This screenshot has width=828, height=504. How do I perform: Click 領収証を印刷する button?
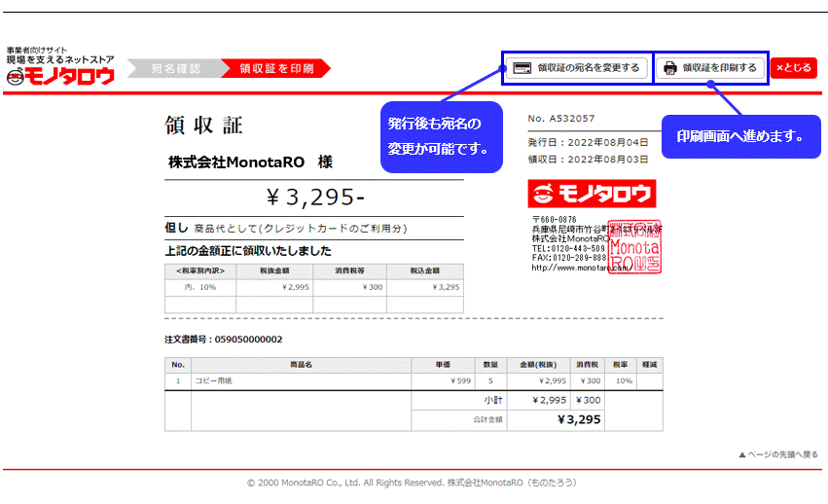(710, 68)
